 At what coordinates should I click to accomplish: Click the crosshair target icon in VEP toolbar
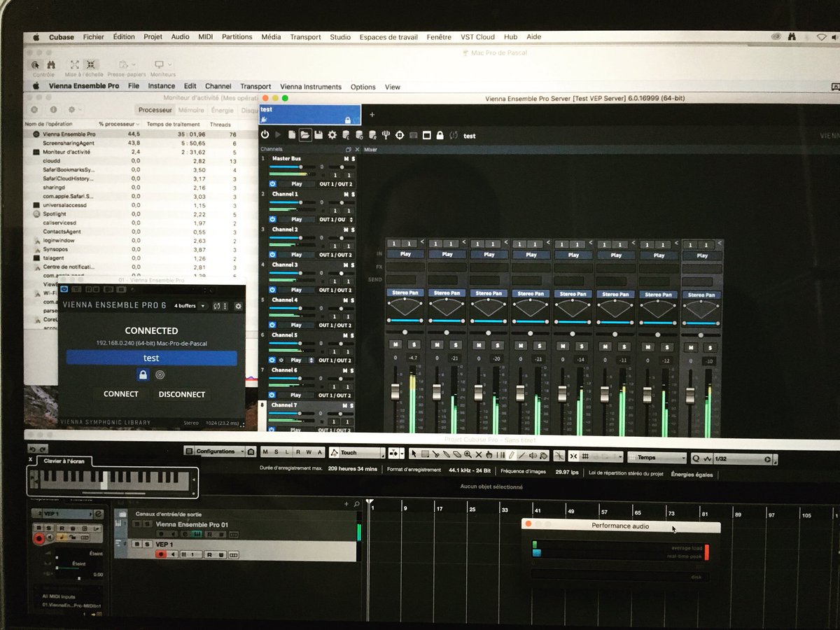click(x=400, y=135)
